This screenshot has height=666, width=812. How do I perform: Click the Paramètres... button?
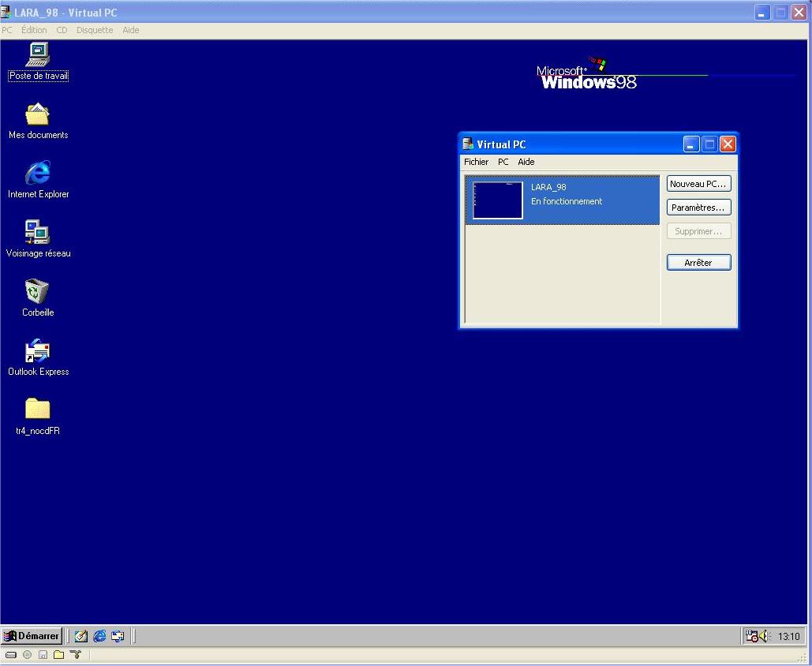[x=698, y=208]
